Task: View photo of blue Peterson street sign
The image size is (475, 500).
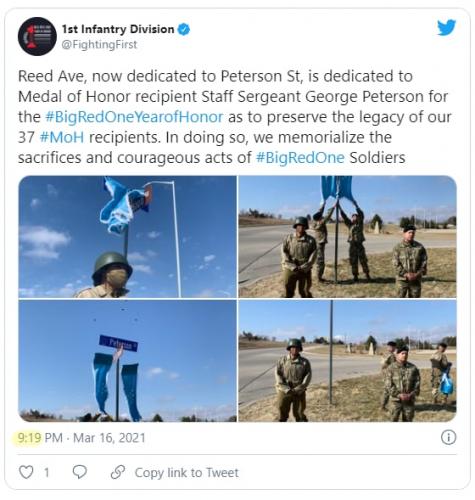Action: pos(127,361)
